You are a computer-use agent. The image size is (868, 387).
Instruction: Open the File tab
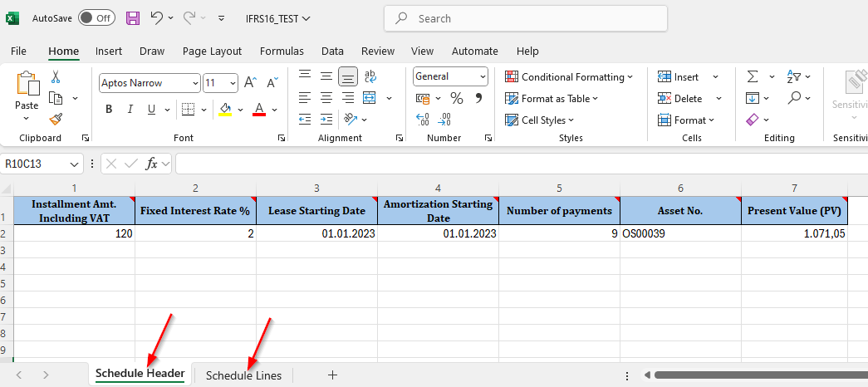(18, 51)
